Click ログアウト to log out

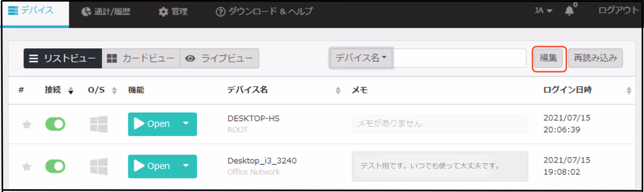click(619, 10)
